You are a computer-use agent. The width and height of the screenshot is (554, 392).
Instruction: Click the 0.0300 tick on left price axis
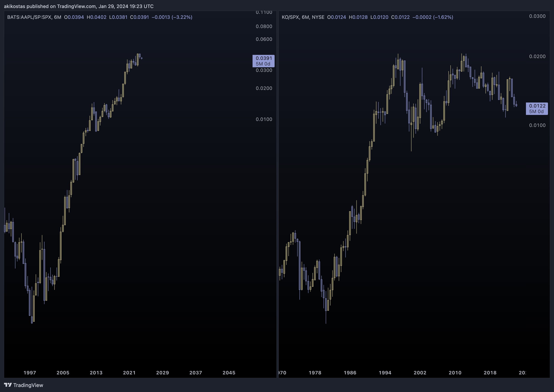pos(264,70)
